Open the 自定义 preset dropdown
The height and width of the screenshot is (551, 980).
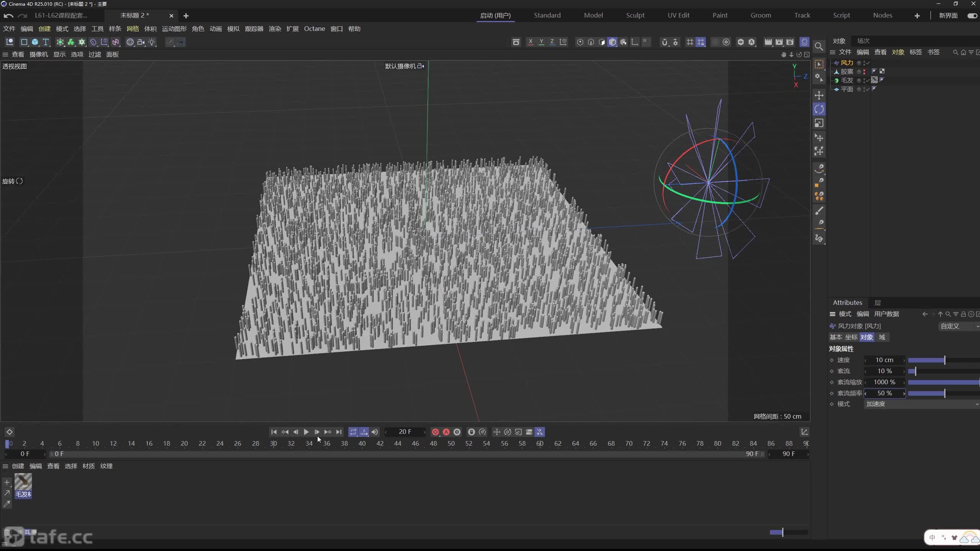tap(959, 326)
